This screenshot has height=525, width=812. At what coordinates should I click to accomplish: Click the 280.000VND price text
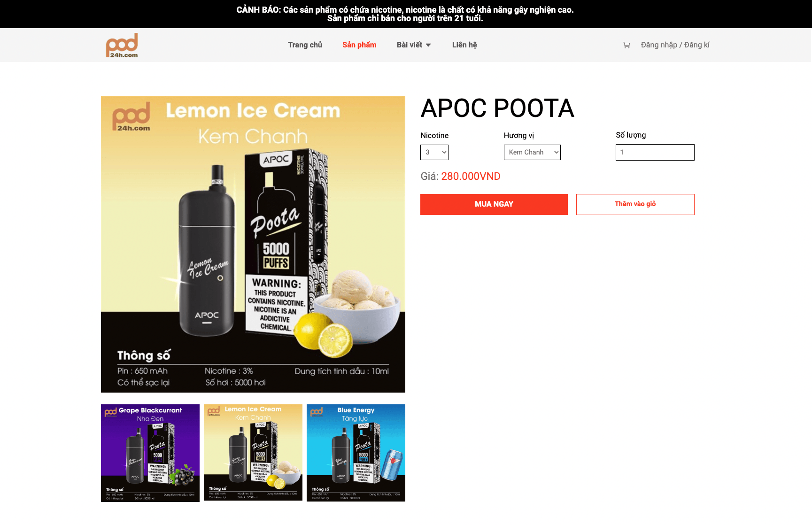tap(471, 177)
